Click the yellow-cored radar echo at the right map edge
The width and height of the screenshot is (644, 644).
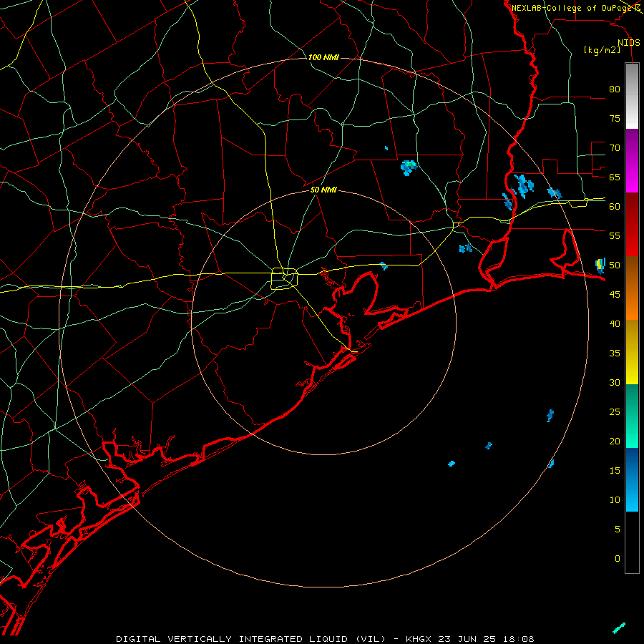pyautogui.click(x=600, y=265)
